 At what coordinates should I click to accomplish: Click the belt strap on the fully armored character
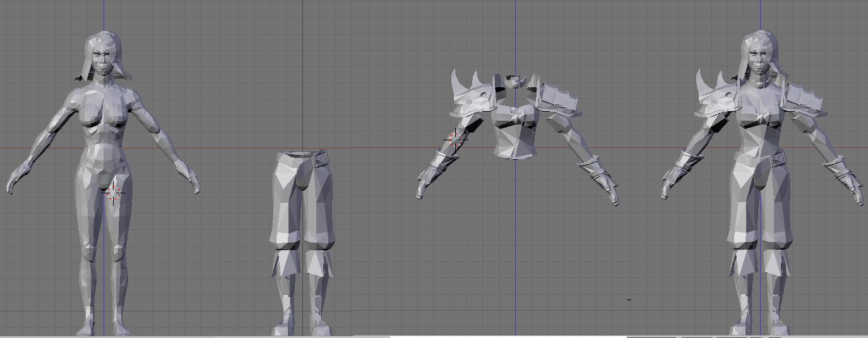point(780,157)
